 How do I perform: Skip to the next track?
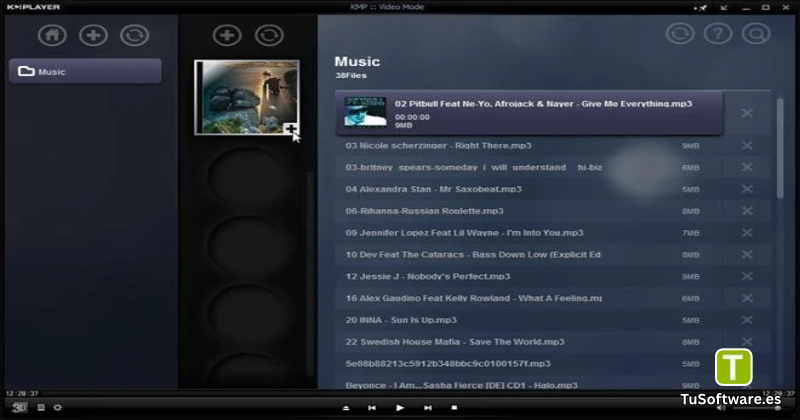(428, 408)
